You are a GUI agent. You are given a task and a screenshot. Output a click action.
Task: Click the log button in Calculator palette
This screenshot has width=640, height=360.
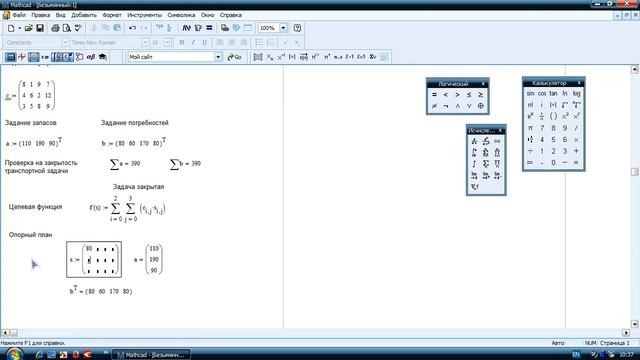coord(576,93)
